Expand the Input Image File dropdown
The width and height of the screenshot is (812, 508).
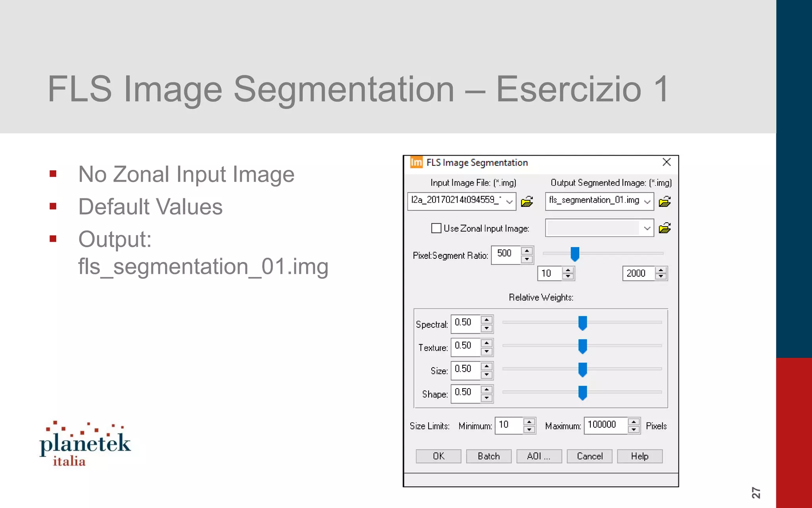point(509,202)
